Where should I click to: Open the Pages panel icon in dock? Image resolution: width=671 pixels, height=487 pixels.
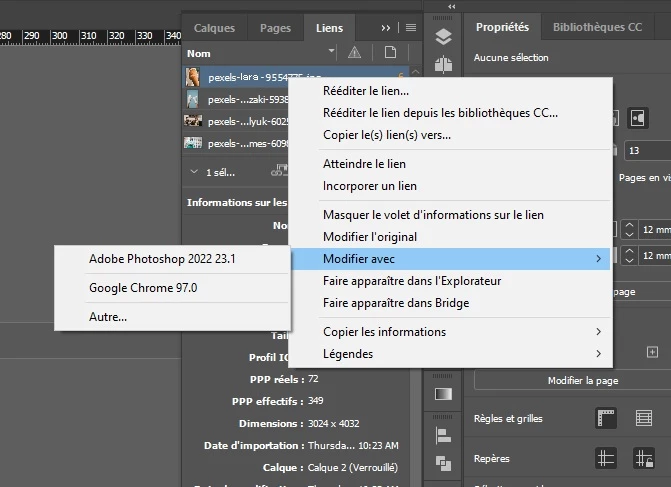coord(443,64)
